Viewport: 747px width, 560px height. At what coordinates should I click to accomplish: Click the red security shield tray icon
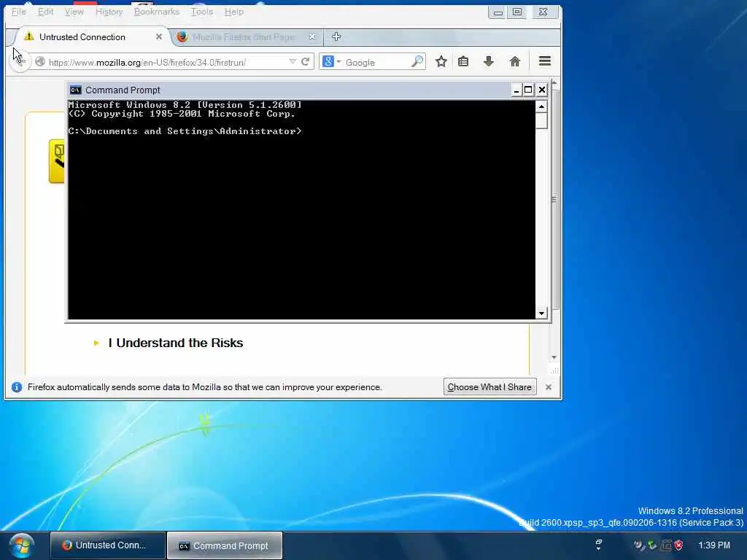[679, 545]
